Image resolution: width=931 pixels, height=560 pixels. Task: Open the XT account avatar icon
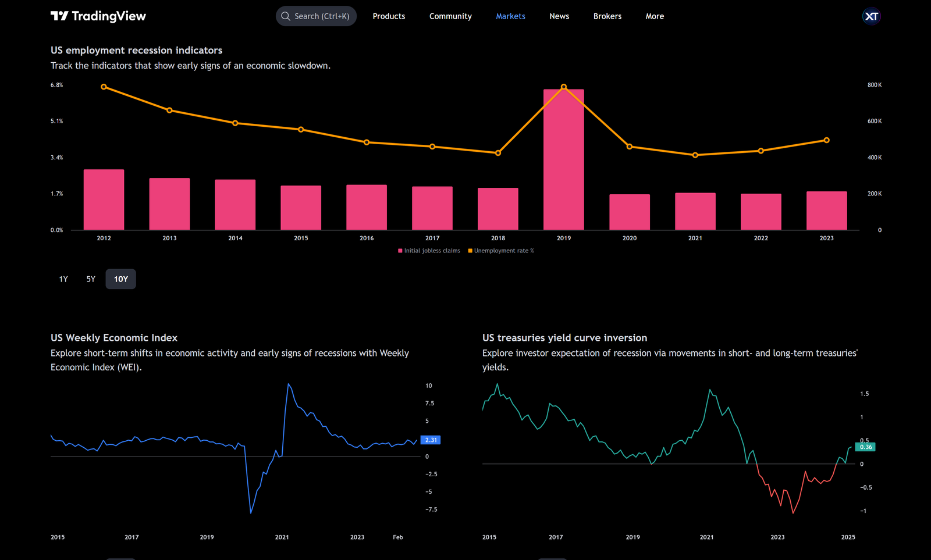[871, 16]
